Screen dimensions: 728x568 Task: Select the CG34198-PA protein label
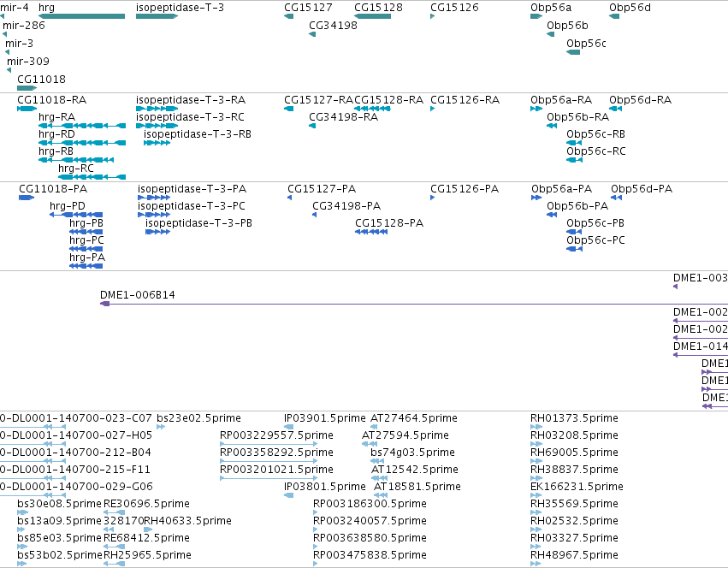click(x=346, y=206)
